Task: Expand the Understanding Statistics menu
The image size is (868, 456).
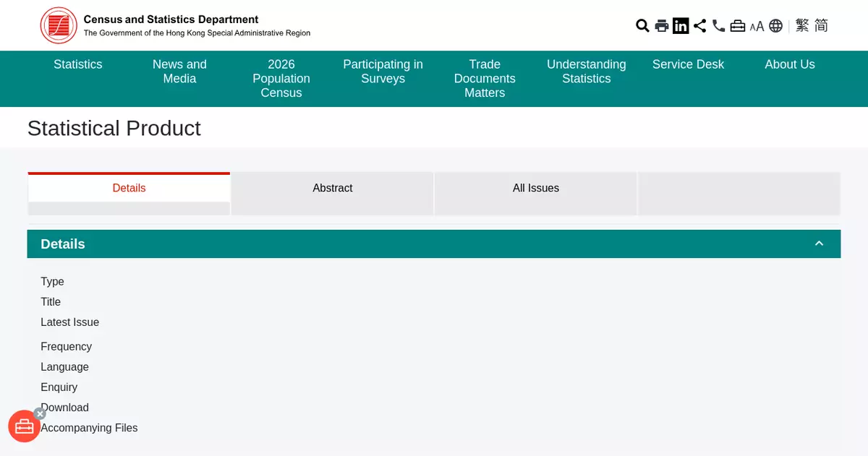Action: 586,72
